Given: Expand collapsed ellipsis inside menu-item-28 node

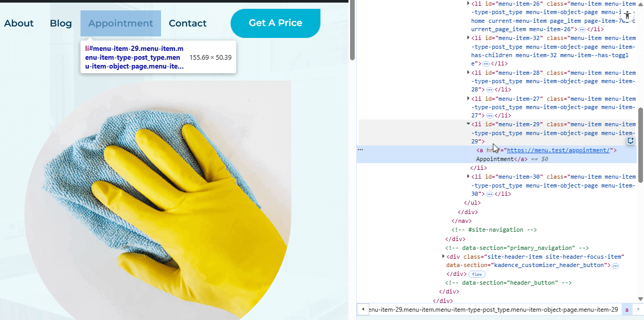Looking at the screenshot, I should (489, 89).
